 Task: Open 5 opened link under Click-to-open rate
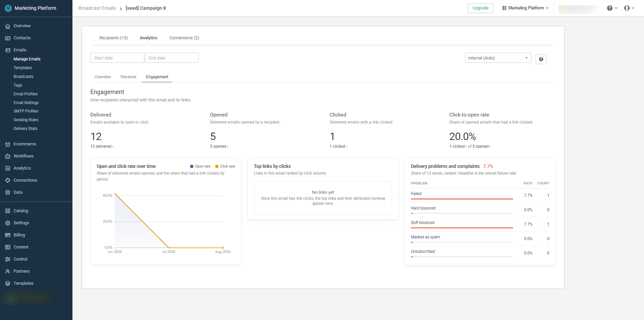click(482, 146)
